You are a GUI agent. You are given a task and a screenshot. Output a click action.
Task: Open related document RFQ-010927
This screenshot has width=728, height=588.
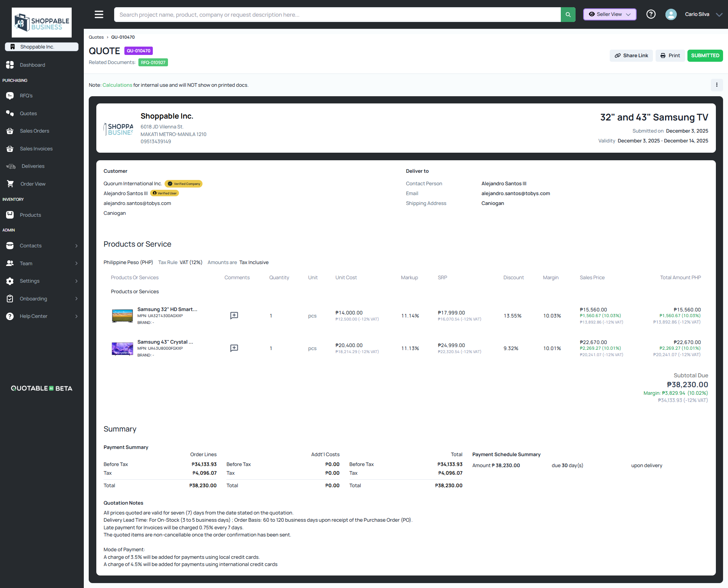(x=153, y=63)
